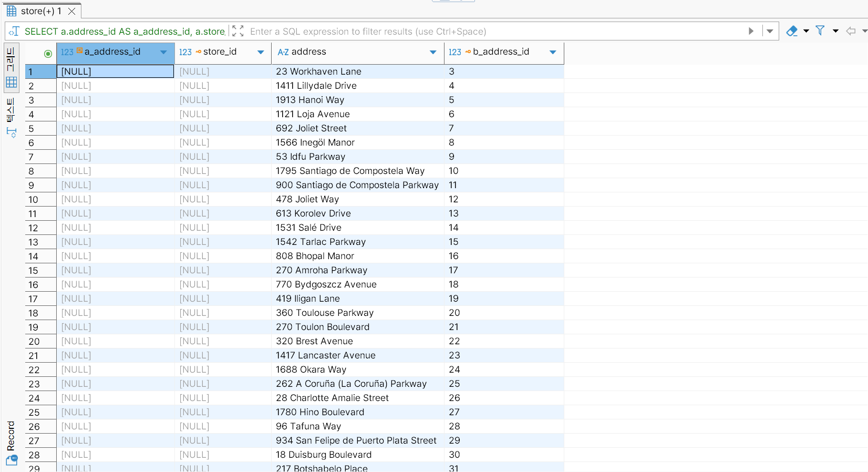Select row number 10 header
Screen dimensions: 868x472
pyautogui.click(x=34, y=200)
